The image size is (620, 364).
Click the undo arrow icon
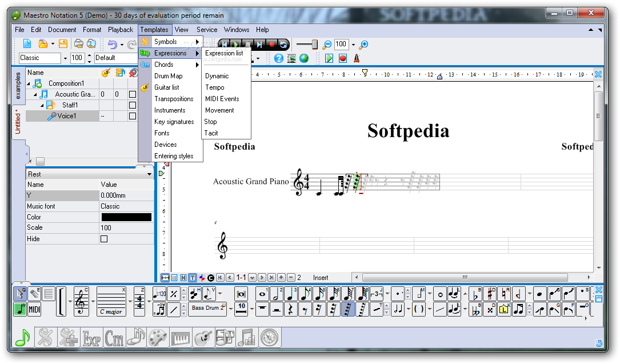point(113,44)
